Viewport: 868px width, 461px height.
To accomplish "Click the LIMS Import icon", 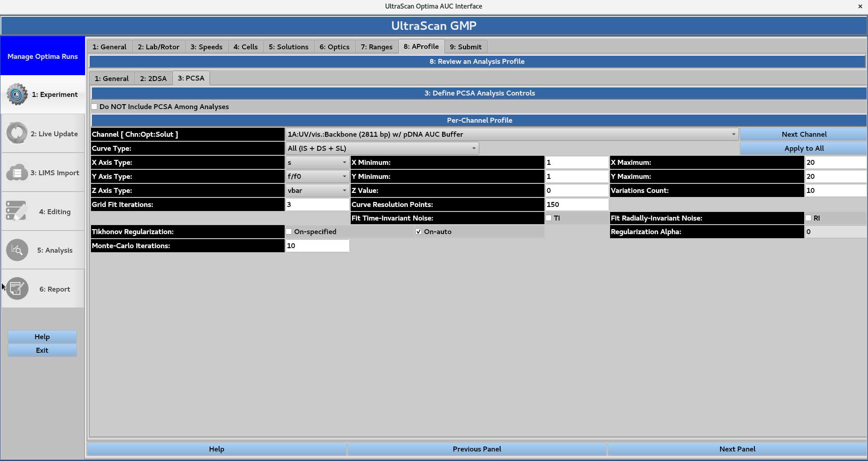I will (17, 172).
